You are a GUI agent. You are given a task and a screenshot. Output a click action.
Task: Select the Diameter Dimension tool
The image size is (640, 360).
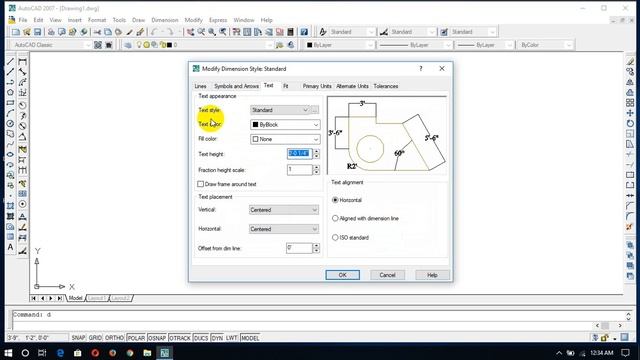(22, 126)
